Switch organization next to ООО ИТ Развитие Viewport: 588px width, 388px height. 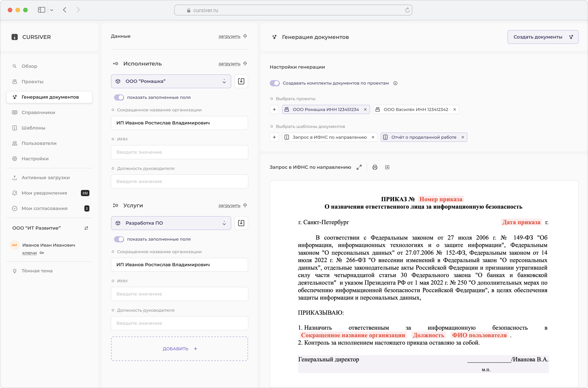[86, 228]
